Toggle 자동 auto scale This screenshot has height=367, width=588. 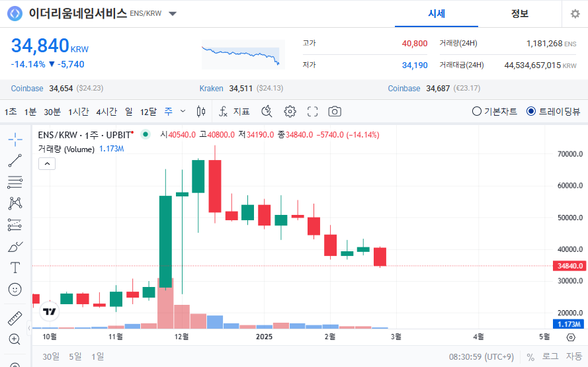tap(573, 356)
